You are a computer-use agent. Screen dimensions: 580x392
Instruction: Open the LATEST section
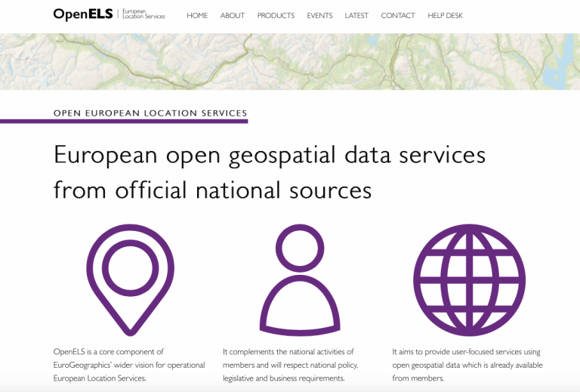coord(356,16)
